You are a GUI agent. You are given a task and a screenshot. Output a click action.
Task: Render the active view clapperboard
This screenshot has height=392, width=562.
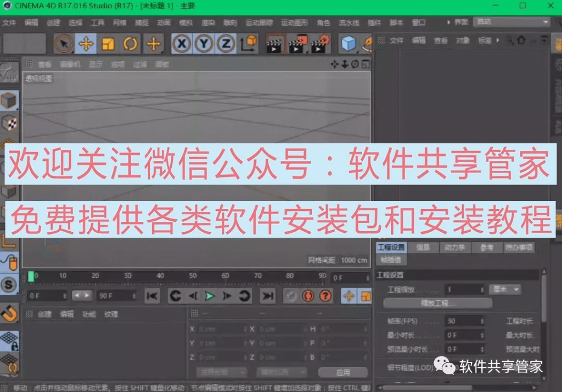276,44
